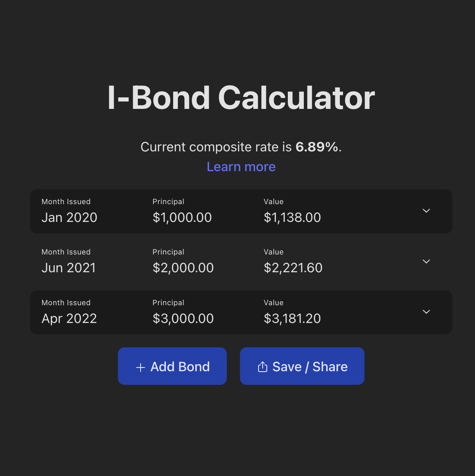Click the chevron icon on the Jun 2021 bond
This screenshot has width=475, height=476.
tap(426, 261)
